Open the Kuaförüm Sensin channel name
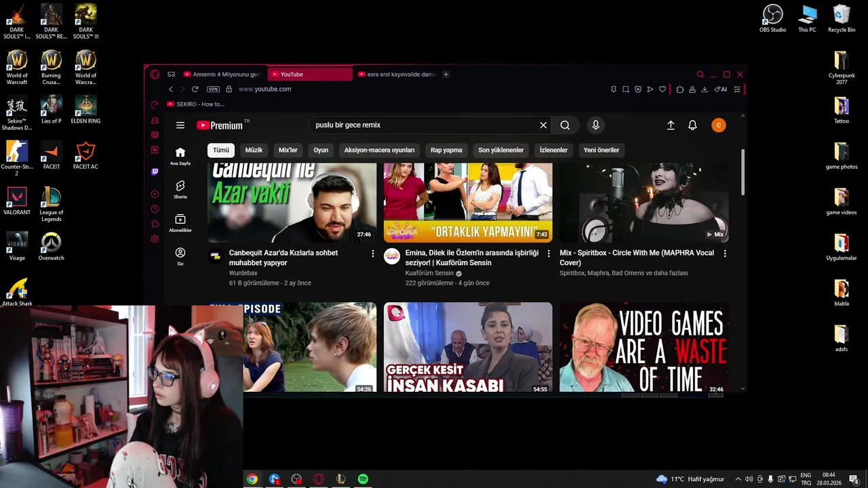This screenshot has height=488, width=868. tap(429, 273)
